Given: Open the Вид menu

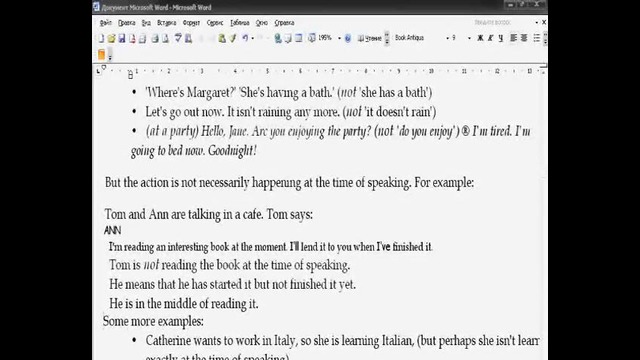Looking at the screenshot, I should coord(146,23).
